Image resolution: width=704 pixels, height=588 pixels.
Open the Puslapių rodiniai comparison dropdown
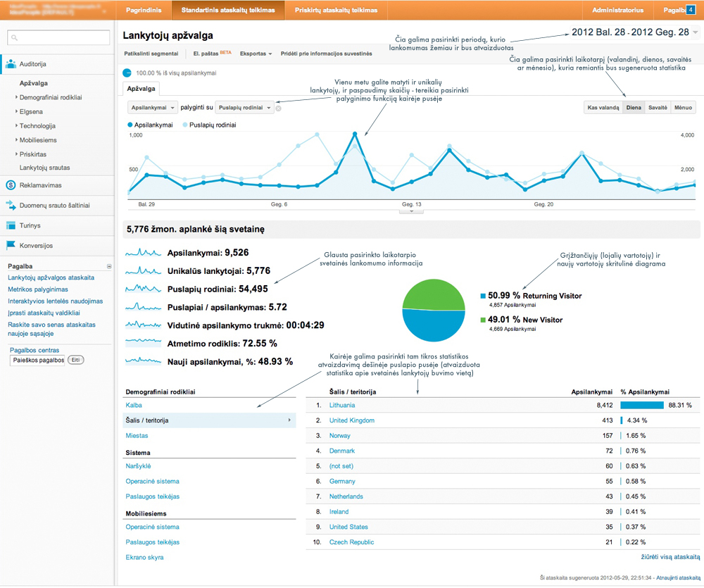click(x=245, y=108)
